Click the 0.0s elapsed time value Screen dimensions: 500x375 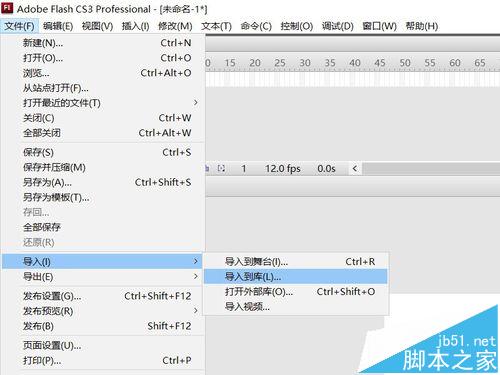326,169
